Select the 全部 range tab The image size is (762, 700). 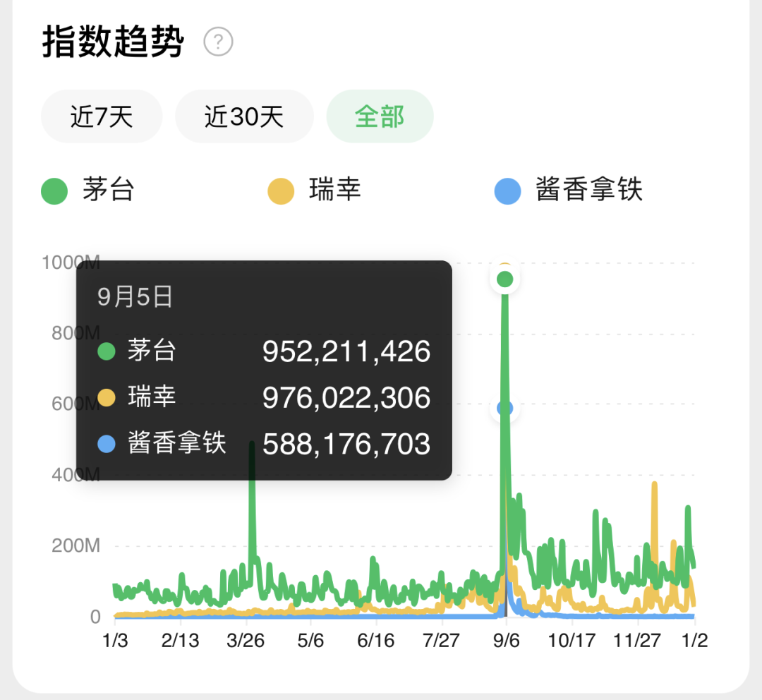tap(380, 116)
